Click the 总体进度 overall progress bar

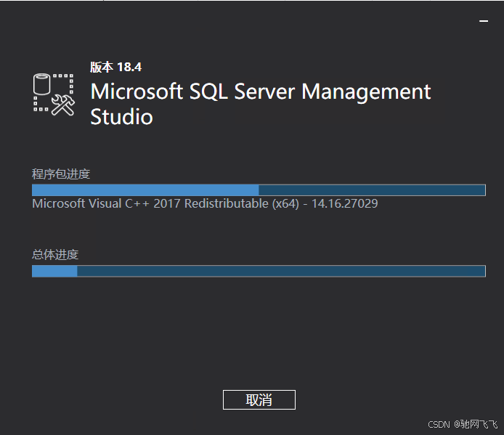point(259,271)
